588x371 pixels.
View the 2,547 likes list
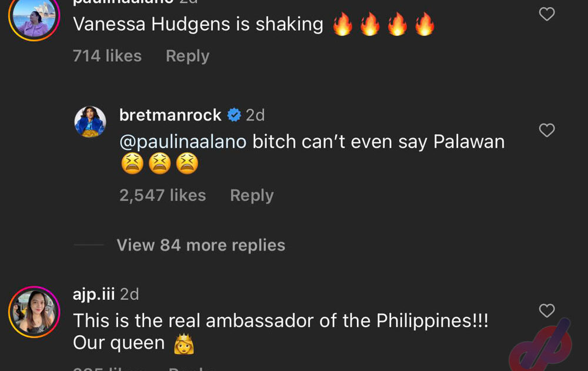(x=163, y=195)
